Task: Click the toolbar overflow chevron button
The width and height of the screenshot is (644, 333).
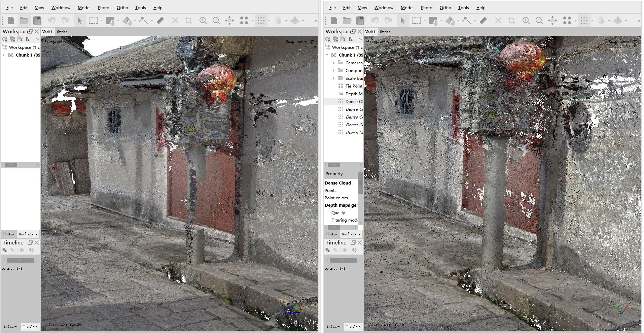Action: [x=315, y=20]
